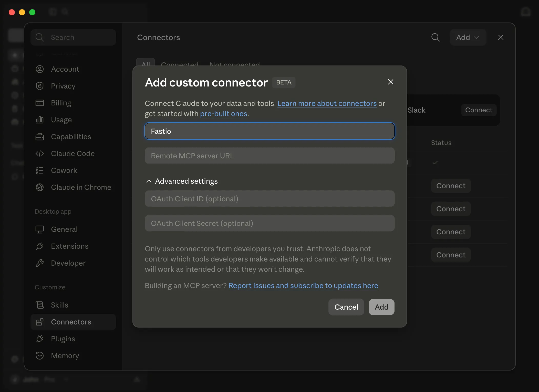Open Report issues and subscribe link
This screenshot has width=539, height=392.
(x=303, y=286)
